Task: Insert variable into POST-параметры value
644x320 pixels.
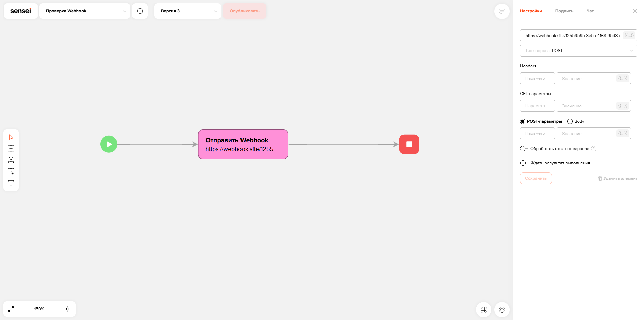Action: (x=623, y=133)
